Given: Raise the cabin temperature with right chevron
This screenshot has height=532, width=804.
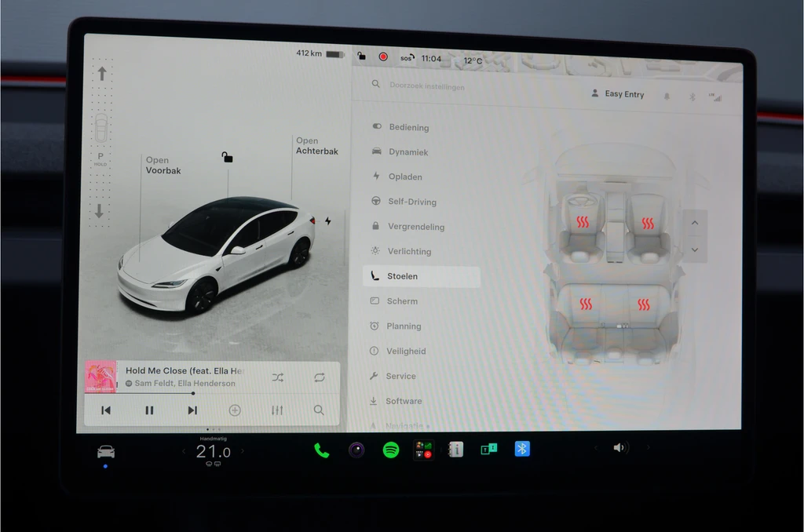Looking at the screenshot, I should (243, 451).
